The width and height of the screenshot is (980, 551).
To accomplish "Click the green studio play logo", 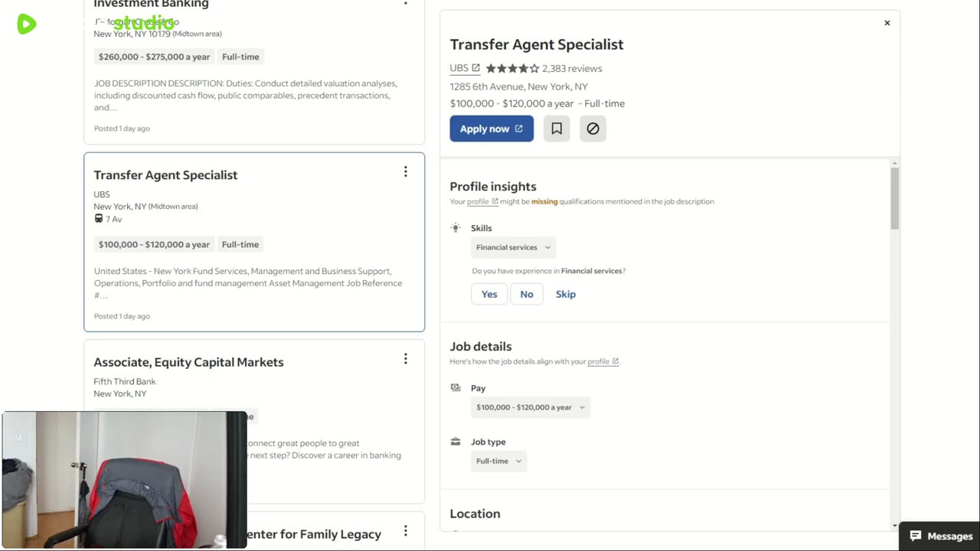I will coord(27,24).
